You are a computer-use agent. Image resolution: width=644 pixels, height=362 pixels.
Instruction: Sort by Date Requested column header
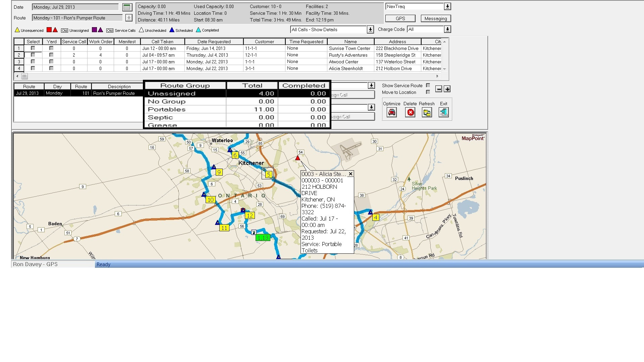click(x=214, y=42)
